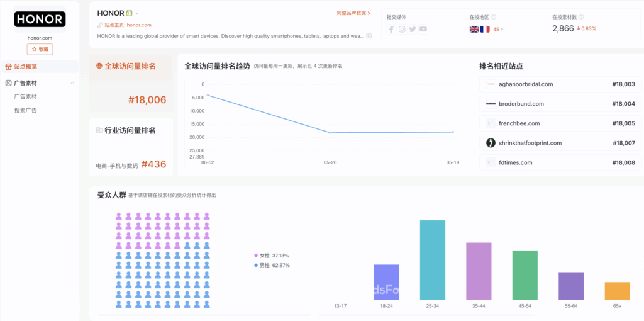Open shrinkthatfootprint.com site row
Viewport: 644px width, 321px height.
(560, 143)
